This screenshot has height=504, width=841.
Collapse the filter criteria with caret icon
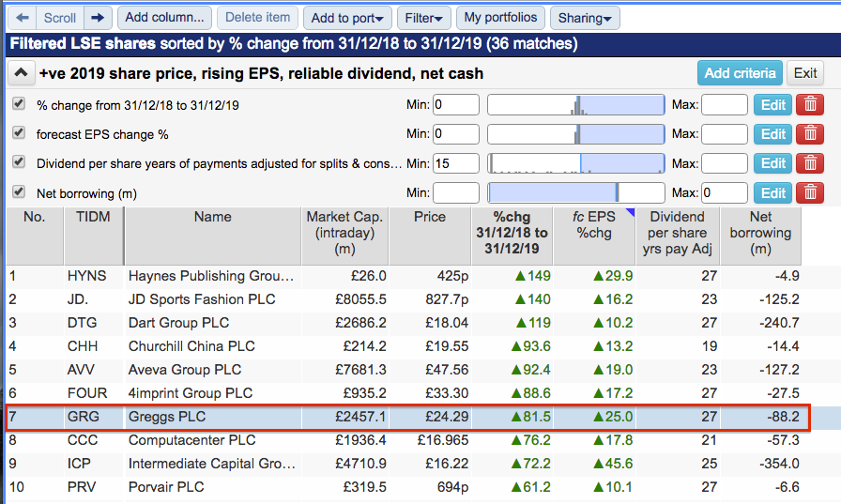click(x=21, y=73)
